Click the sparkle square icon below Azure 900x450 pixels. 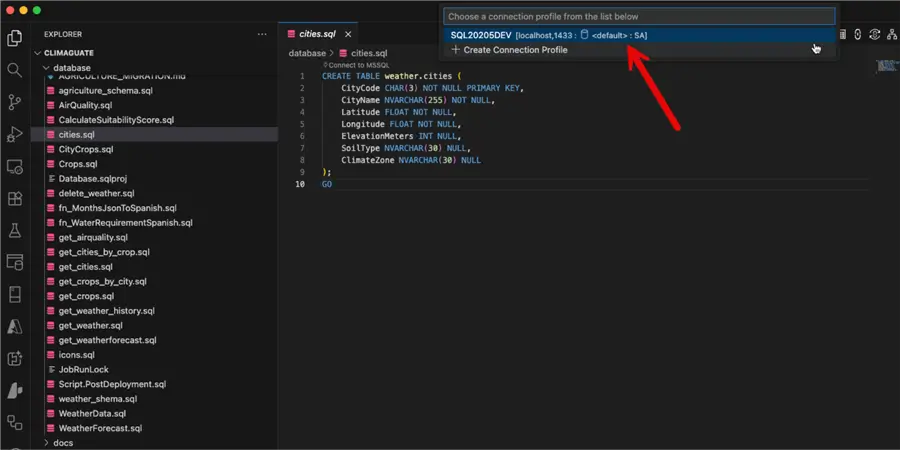coord(14,359)
